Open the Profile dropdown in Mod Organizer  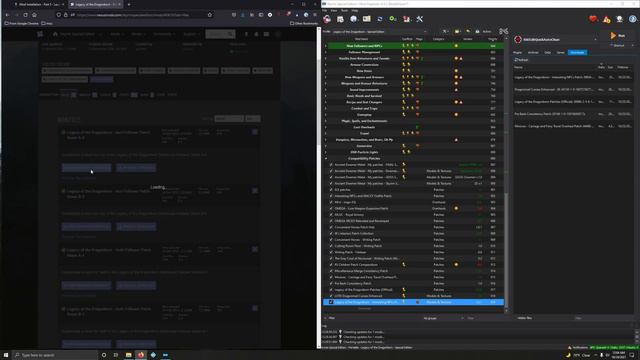point(380,31)
